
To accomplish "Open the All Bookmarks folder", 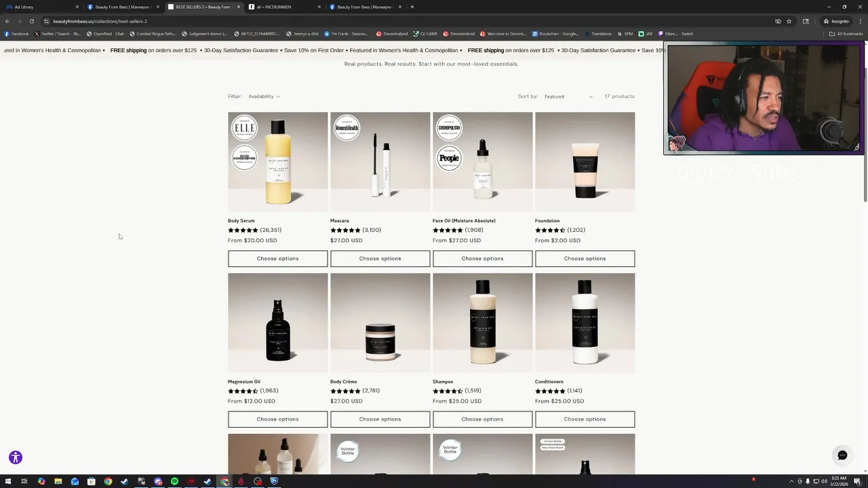I will pos(846,34).
